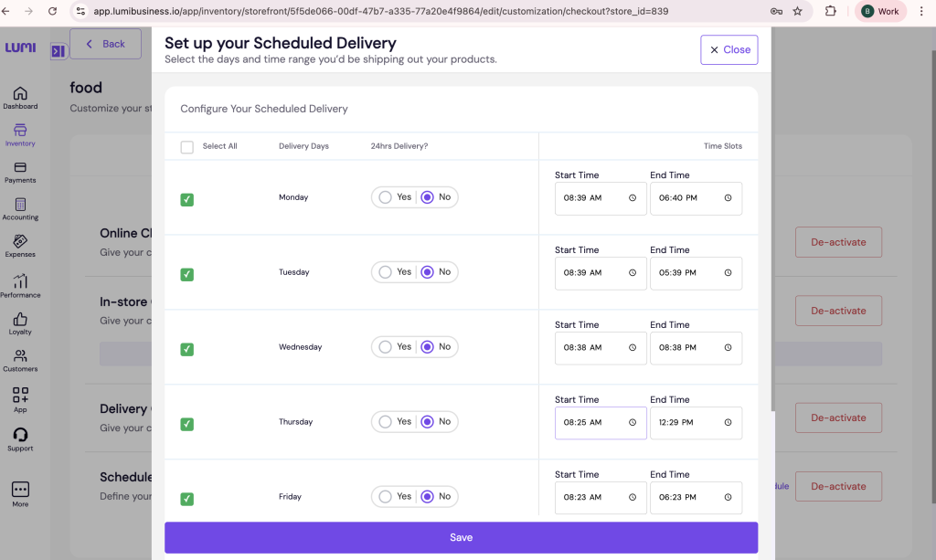The width and height of the screenshot is (936, 560).
Task: Uncheck the Select All checkbox
Action: click(x=186, y=146)
